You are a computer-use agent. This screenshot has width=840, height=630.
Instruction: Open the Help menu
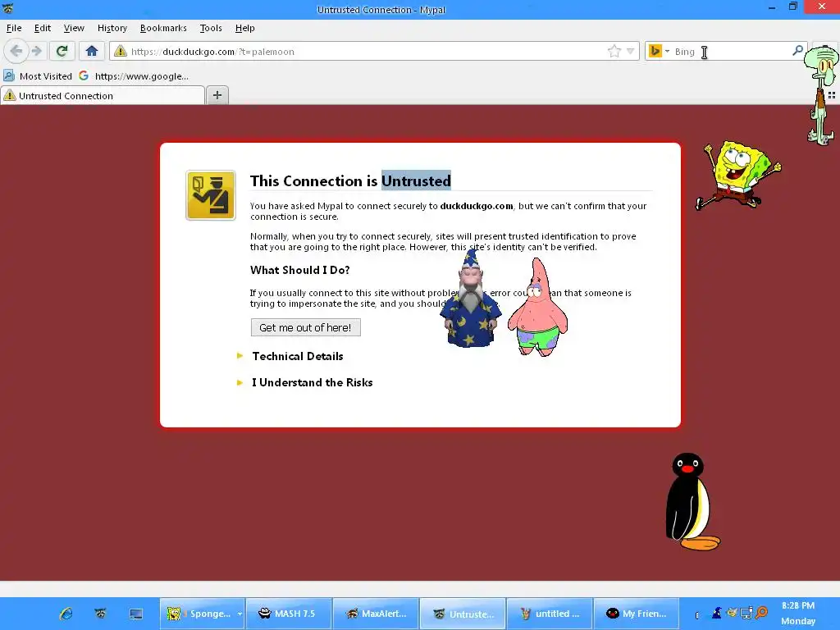244,28
